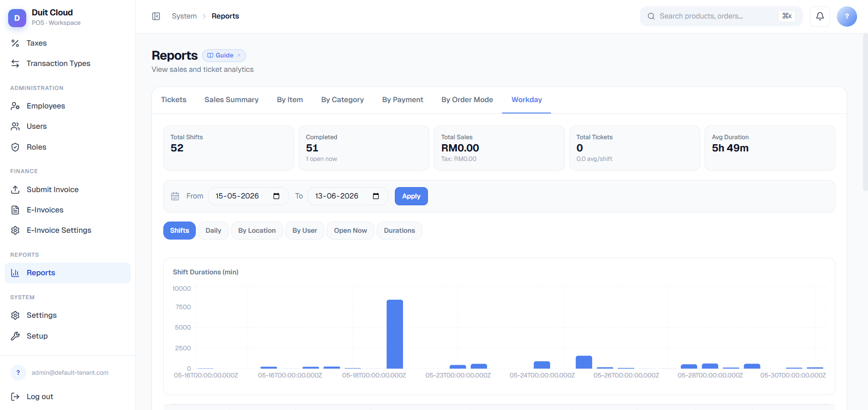The width and height of the screenshot is (868, 410).
Task: Select the Shifts view pill
Action: (180, 231)
